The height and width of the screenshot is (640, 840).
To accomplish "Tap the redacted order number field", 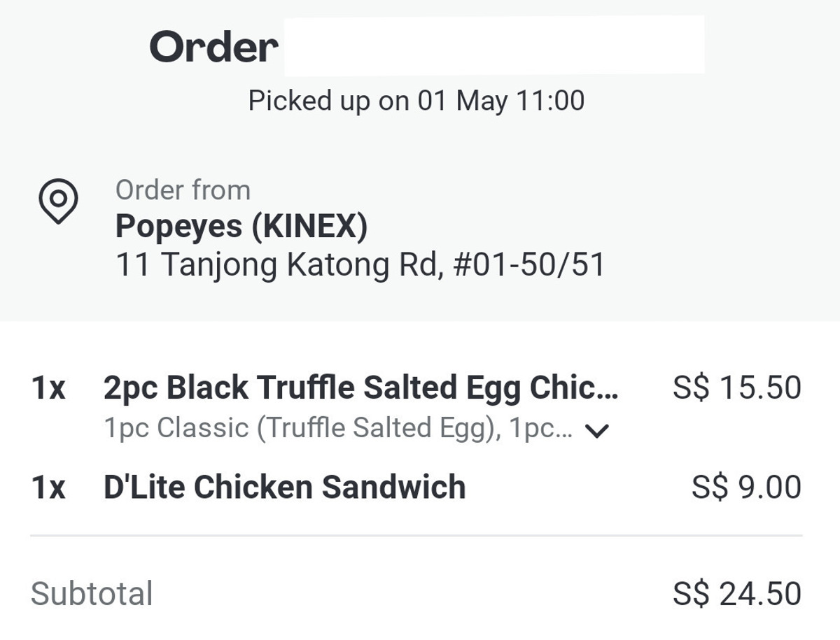I will click(494, 45).
